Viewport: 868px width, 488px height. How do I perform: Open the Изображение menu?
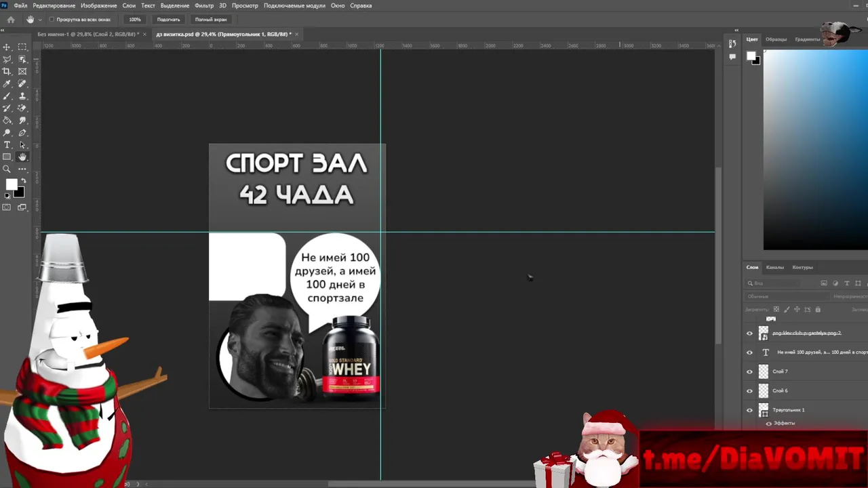(99, 5)
